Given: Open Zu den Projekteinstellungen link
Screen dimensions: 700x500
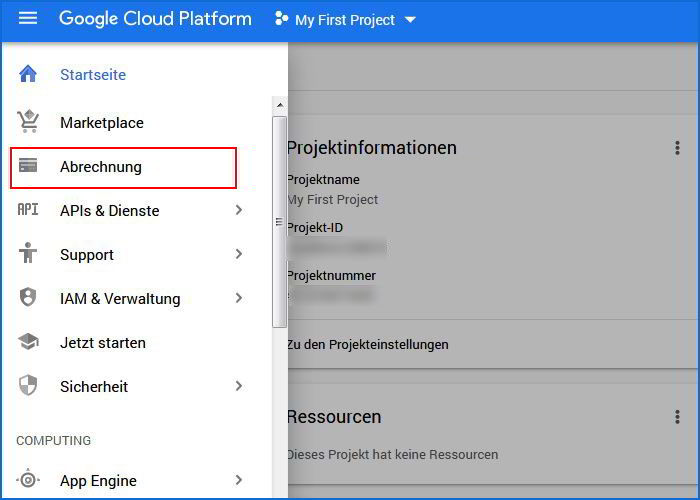Looking at the screenshot, I should pyautogui.click(x=367, y=345).
